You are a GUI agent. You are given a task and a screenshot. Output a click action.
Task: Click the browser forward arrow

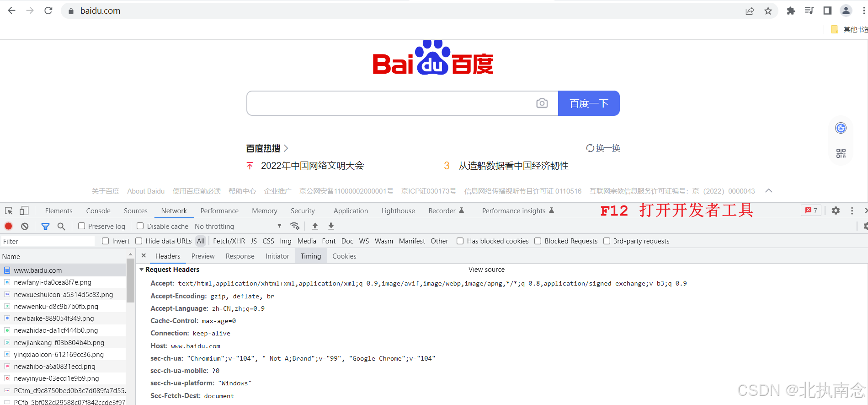tap(30, 11)
